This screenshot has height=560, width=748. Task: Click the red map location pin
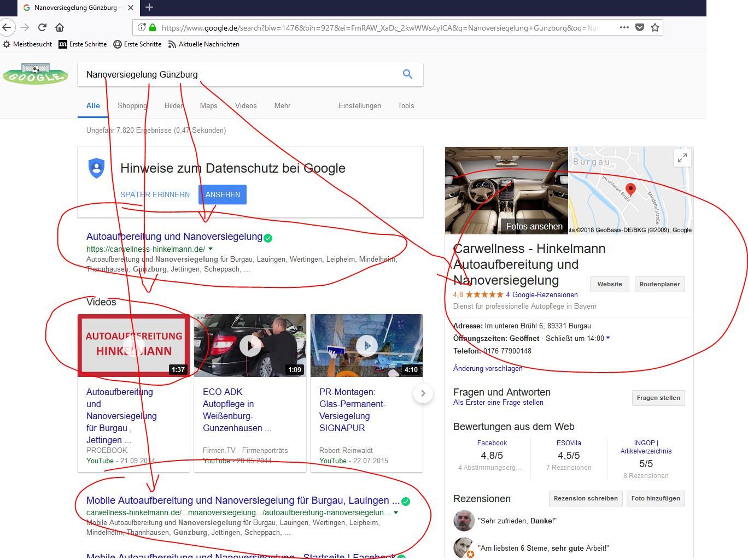coord(630,190)
